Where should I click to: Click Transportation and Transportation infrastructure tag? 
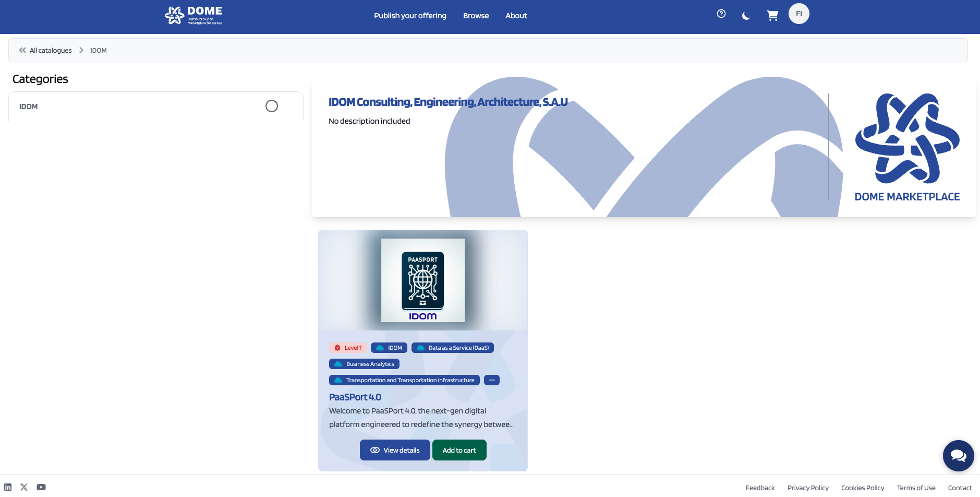point(404,380)
